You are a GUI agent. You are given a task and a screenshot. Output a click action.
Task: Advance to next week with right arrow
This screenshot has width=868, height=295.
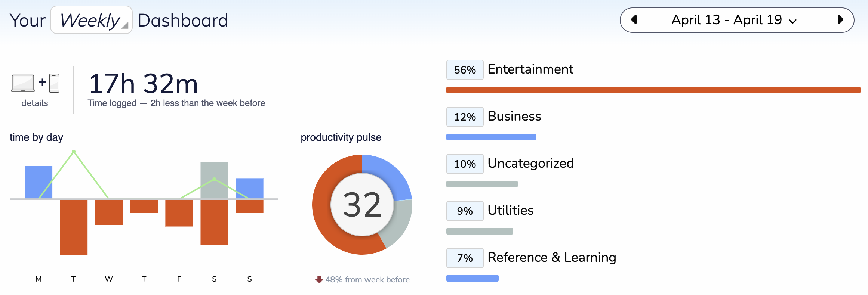coord(840,20)
